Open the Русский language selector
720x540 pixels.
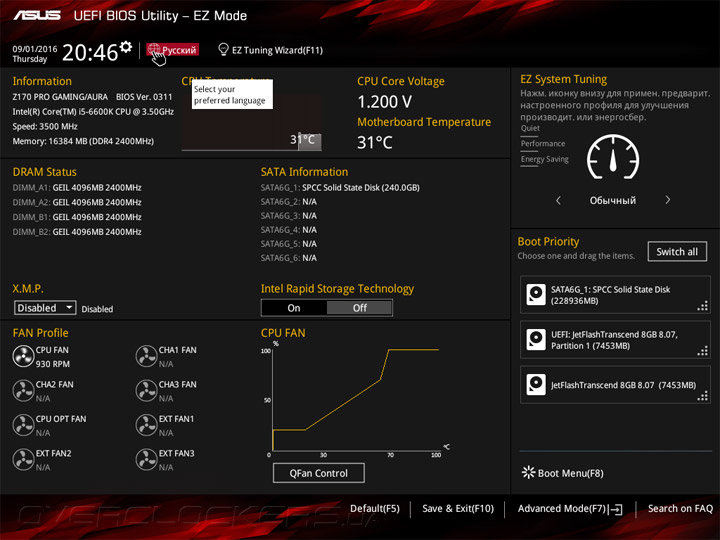[173, 50]
